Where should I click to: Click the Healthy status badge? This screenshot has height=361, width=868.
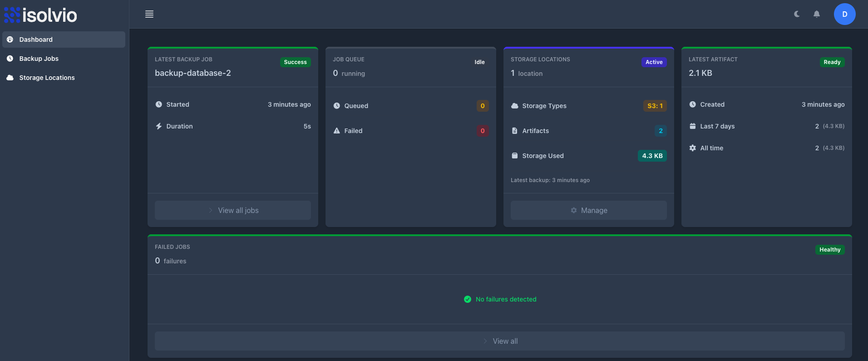pos(830,250)
